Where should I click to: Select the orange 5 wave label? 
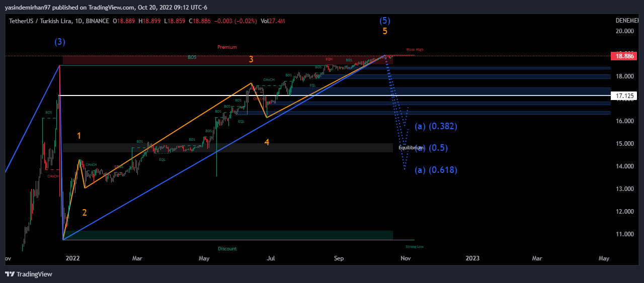[x=385, y=31]
